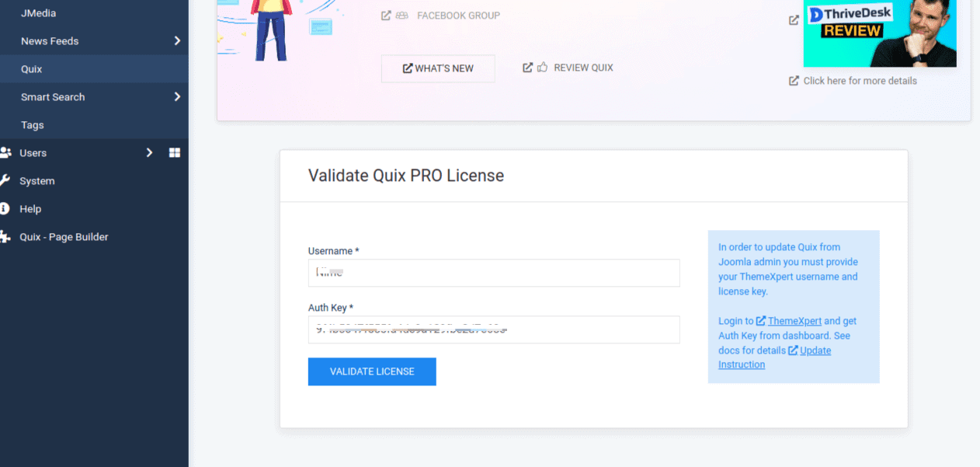Open JMedia from the sidebar
Image resolution: width=980 pixels, height=467 pixels.
click(x=38, y=13)
